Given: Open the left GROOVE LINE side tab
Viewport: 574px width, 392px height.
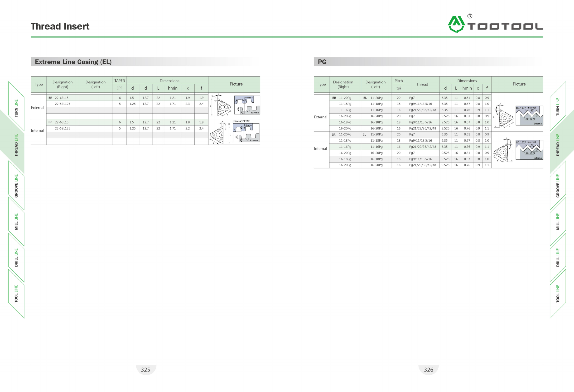Looking at the screenshot, I should pos(16,186).
